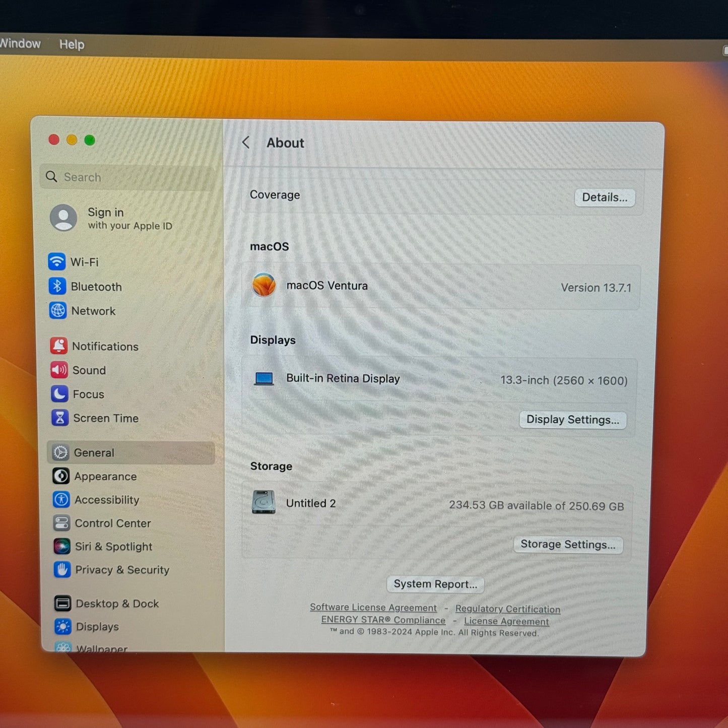Viewport: 728px width, 728px height.
Task: Click the General gear icon
Action: click(x=60, y=452)
